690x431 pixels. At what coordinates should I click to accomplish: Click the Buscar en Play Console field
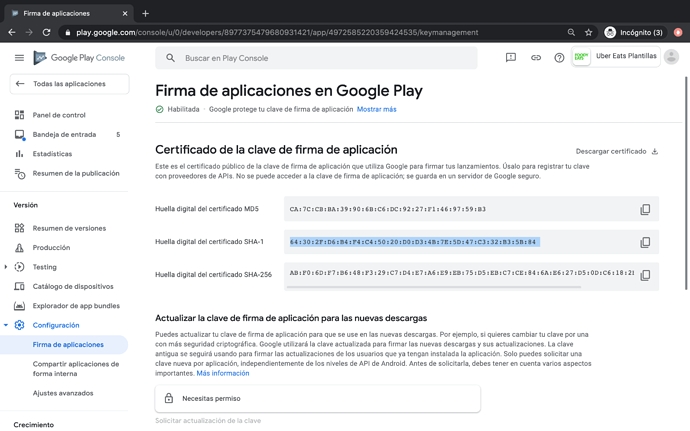[320, 58]
